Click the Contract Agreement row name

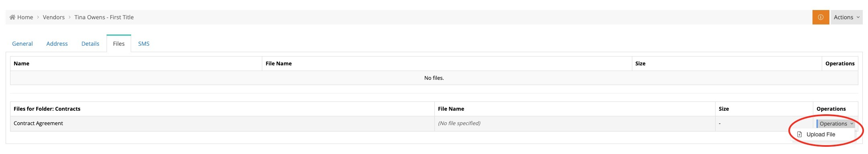(38, 123)
